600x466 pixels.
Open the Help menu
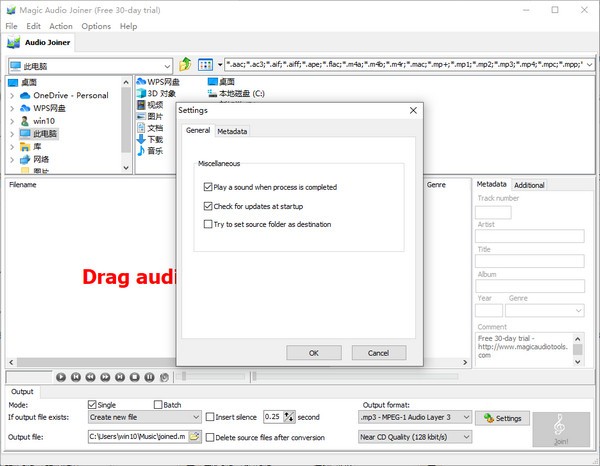[x=128, y=26]
